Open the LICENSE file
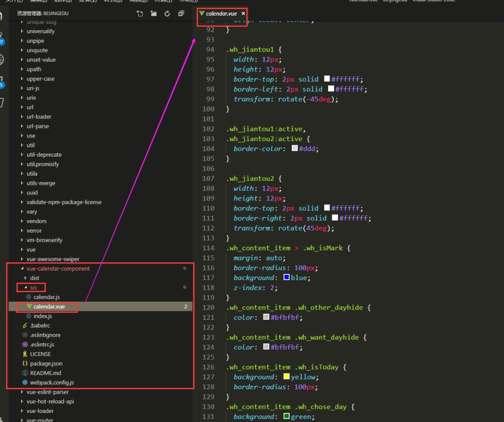This screenshot has width=504, height=422. point(40,354)
